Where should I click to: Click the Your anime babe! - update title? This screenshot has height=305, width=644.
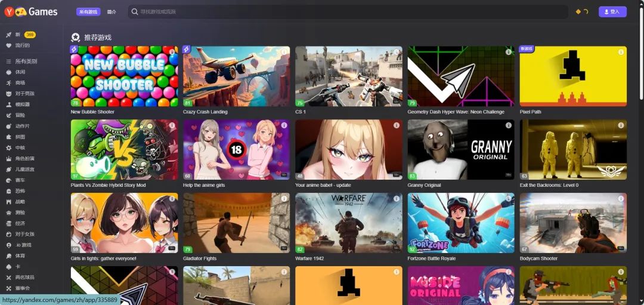pyautogui.click(x=323, y=185)
